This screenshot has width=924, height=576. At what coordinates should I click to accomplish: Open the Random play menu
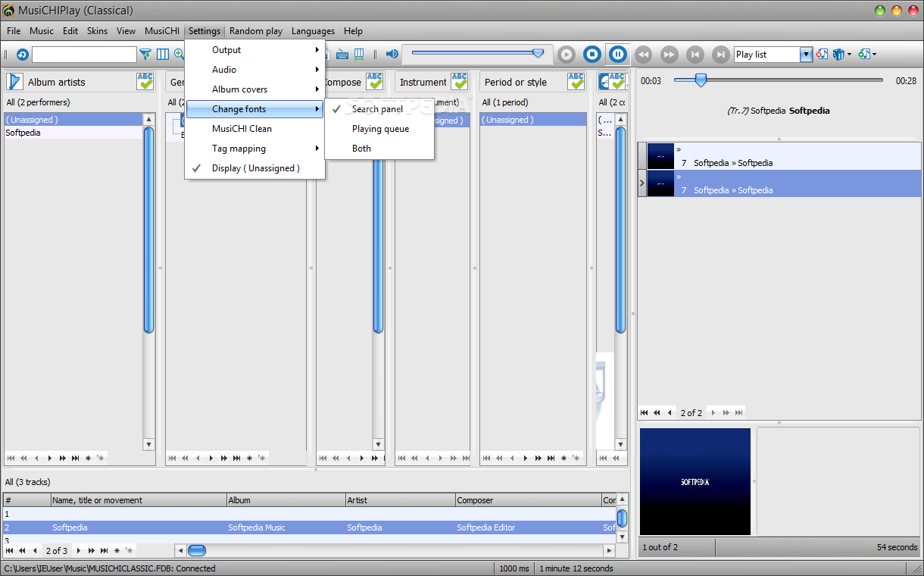[256, 31]
